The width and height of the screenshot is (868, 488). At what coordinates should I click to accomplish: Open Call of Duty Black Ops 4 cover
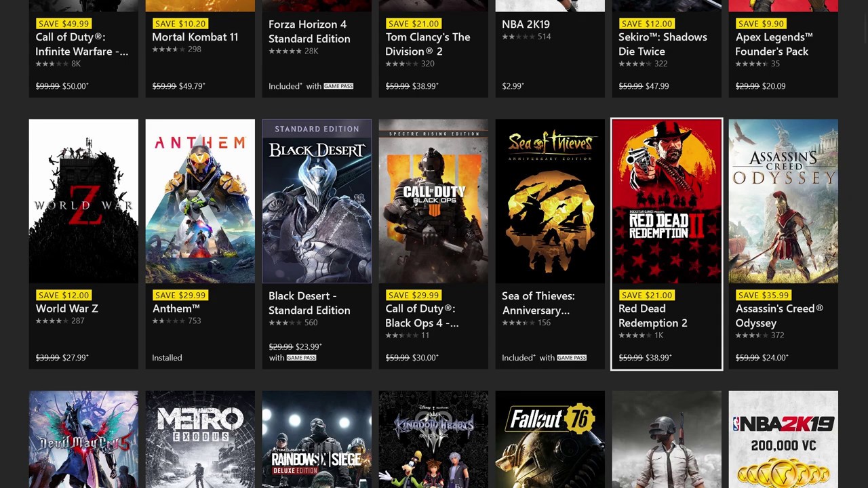(433, 201)
